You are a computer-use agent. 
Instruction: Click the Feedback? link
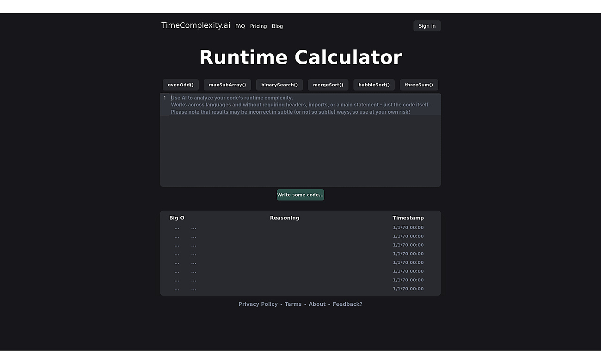click(348, 304)
